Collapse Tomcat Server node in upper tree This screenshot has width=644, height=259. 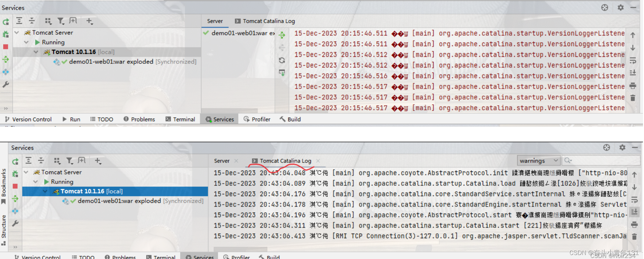click(x=17, y=33)
